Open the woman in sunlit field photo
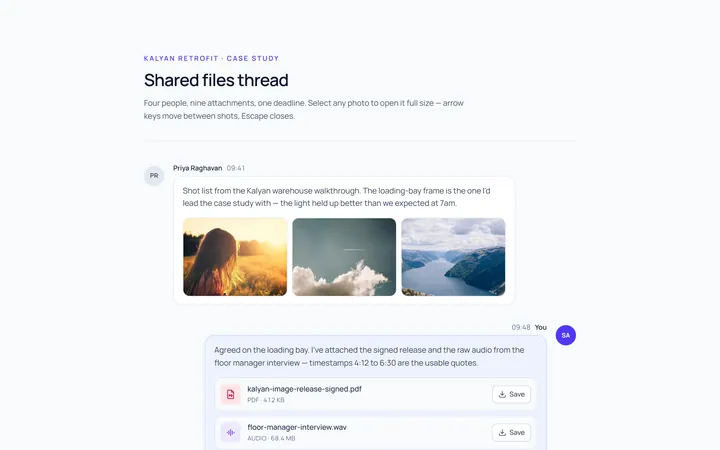The height and width of the screenshot is (450, 720). 235,257
